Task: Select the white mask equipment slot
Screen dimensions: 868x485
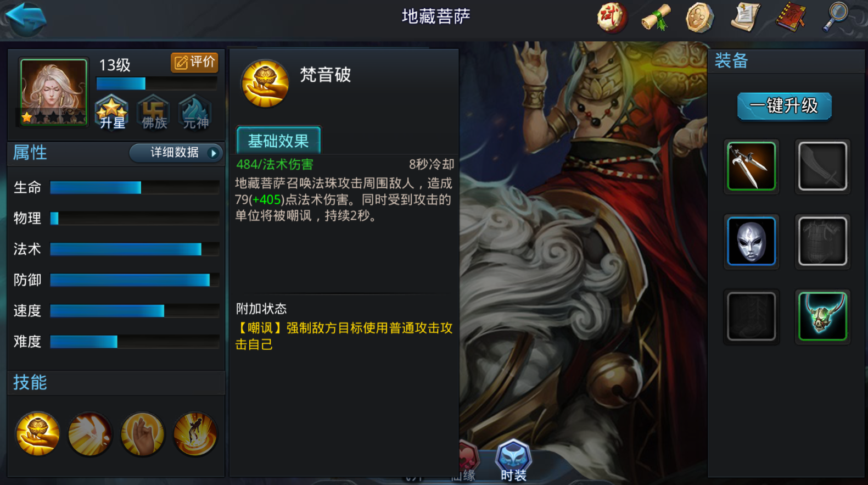Action: (751, 241)
